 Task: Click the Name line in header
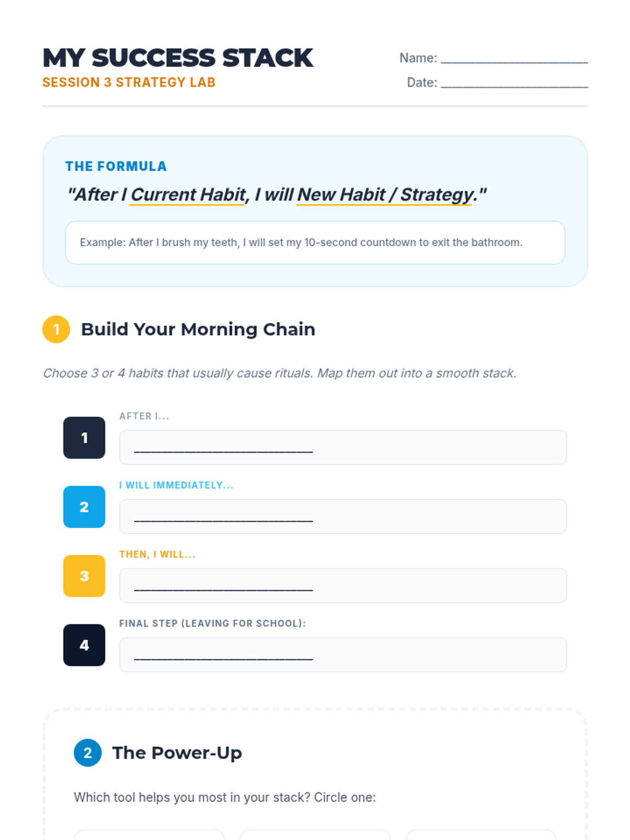point(514,58)
